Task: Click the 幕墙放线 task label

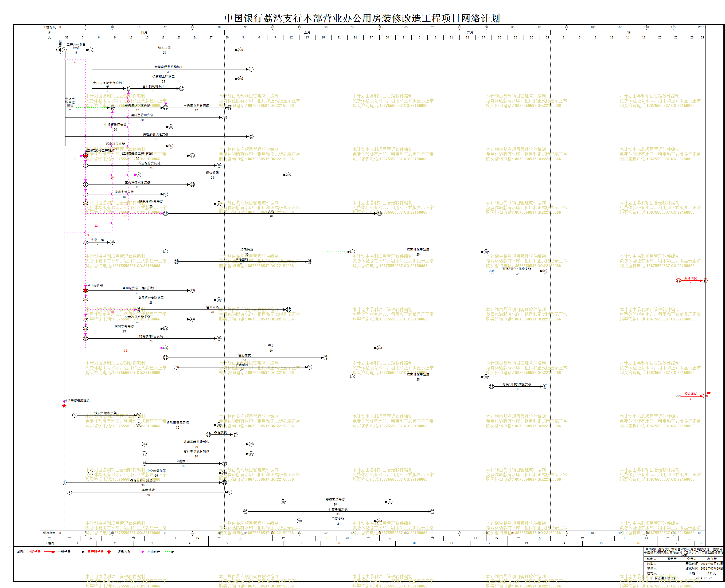Action: (220, 433)
